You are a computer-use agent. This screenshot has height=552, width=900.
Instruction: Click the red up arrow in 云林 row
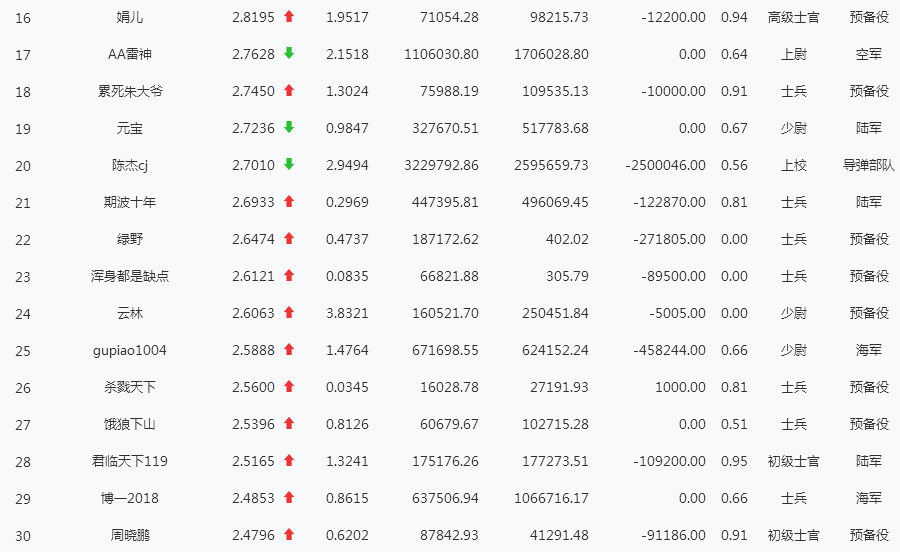coord(289,312)
